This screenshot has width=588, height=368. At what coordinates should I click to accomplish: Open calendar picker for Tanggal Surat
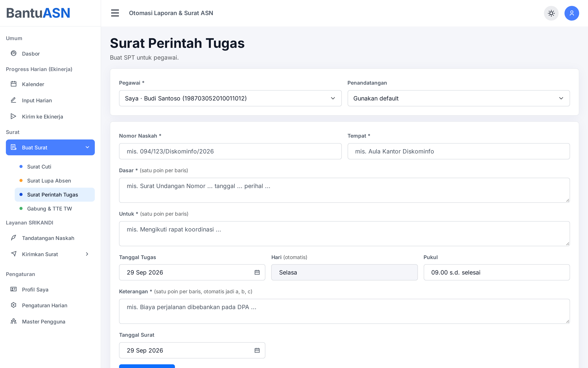tap(257, 350)
